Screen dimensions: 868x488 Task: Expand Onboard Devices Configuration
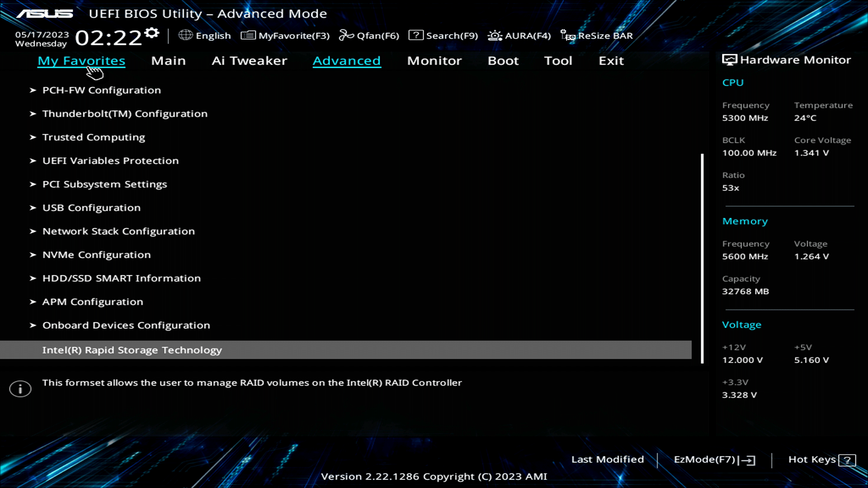(126, 325)
